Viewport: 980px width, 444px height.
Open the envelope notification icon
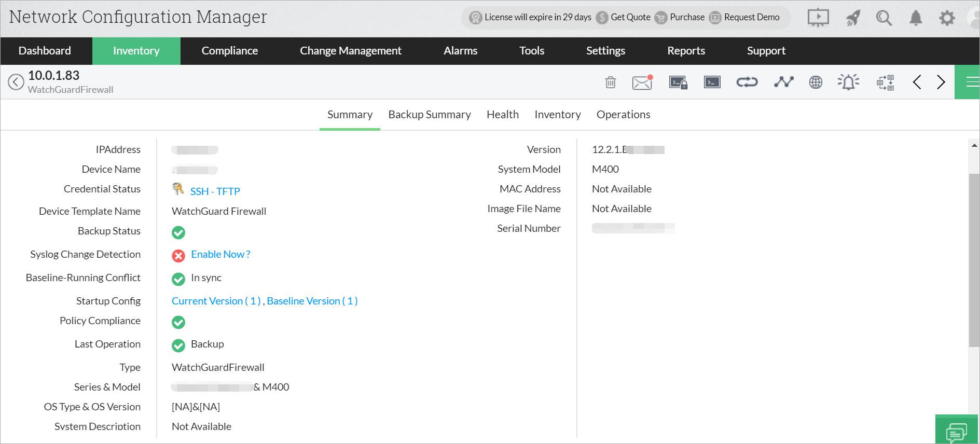(x=642, y=82)
